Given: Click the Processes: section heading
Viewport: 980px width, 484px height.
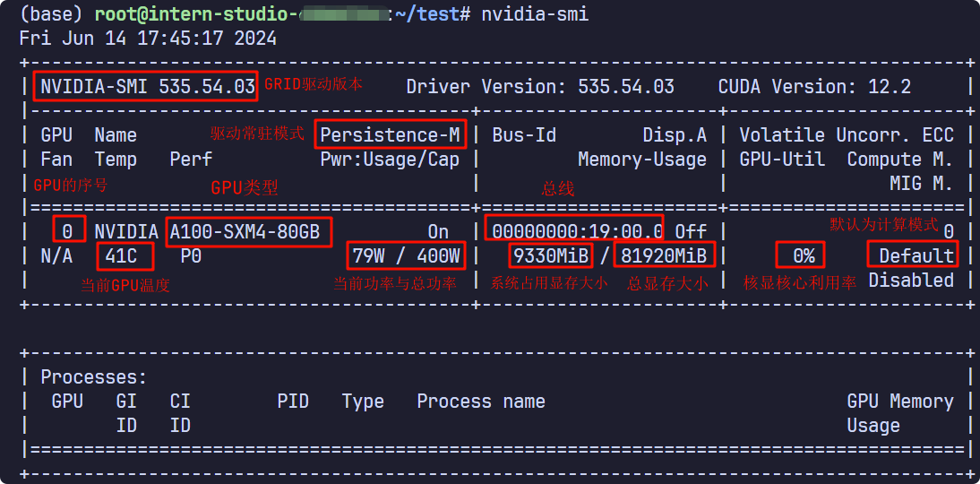Looking at the screenshot, I should 94,377.
